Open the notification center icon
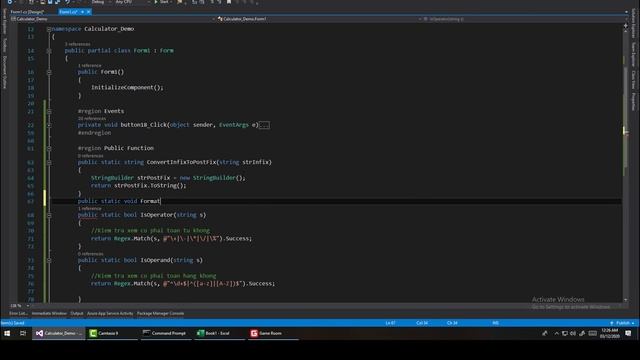This screenshot has width=640, height=360. click(628, 333)
